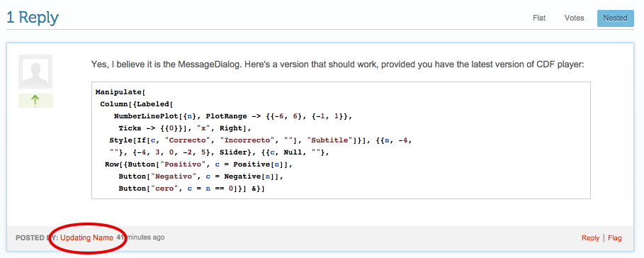Switch to Flat reply view

tap(539, 18)
